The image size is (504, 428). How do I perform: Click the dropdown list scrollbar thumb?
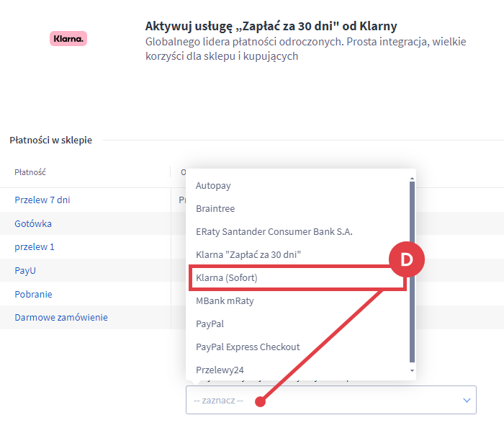(x=412, y=272)
